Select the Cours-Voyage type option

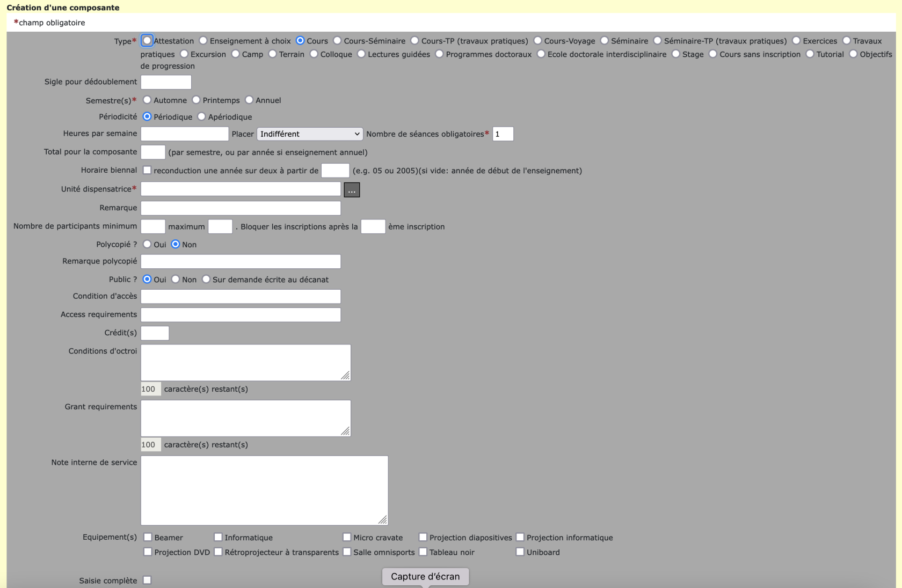click(537, 41)
